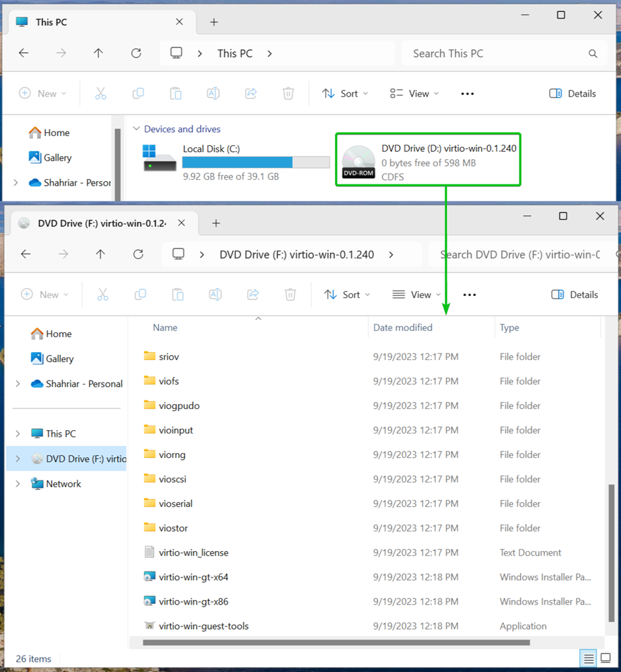
Task: Click Share icon in This PC window toolbar
Action: coord(251,93)
